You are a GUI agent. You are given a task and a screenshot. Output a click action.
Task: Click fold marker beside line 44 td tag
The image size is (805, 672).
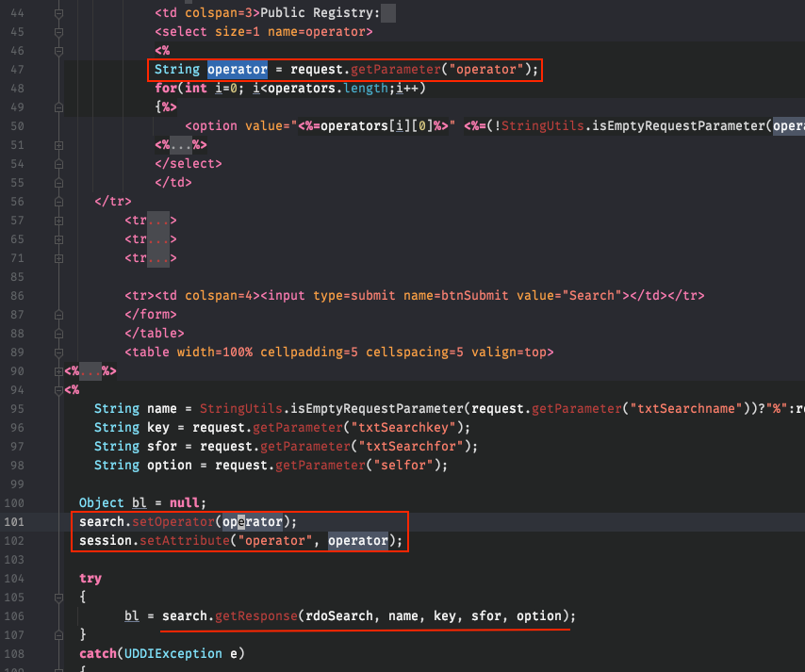(x=58, y=13)
